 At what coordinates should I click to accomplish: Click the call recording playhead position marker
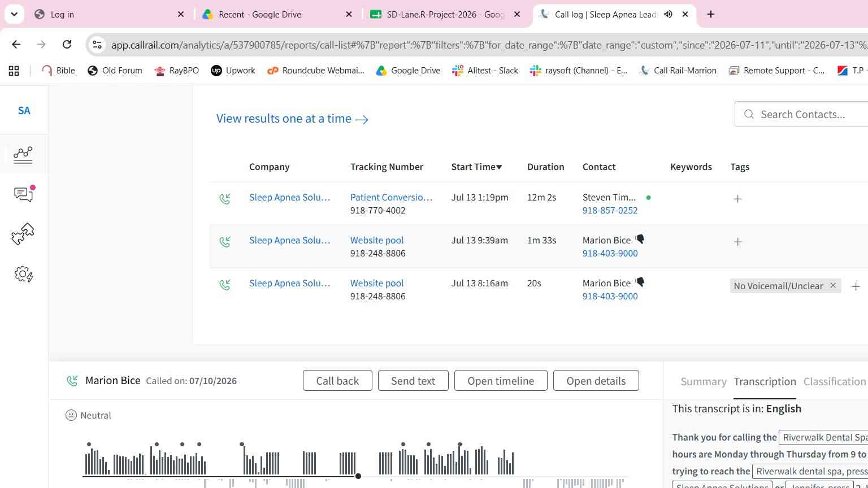pyautogui.click(x=358, y=476)
